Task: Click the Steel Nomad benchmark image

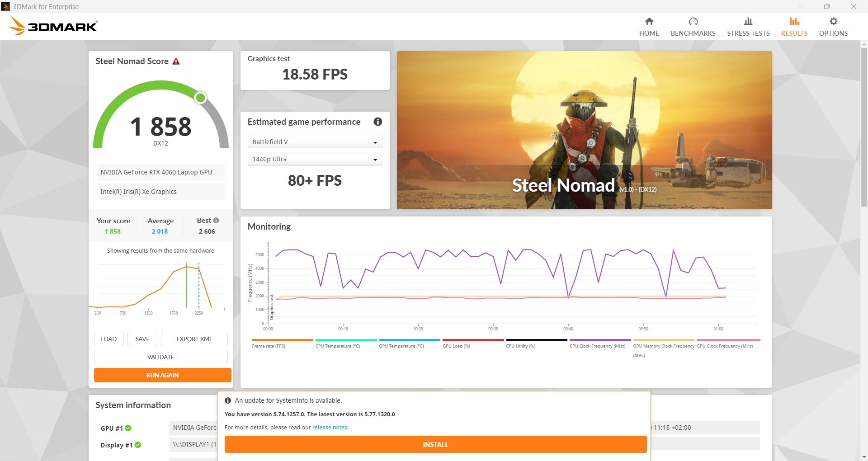Action: point(584,130)
